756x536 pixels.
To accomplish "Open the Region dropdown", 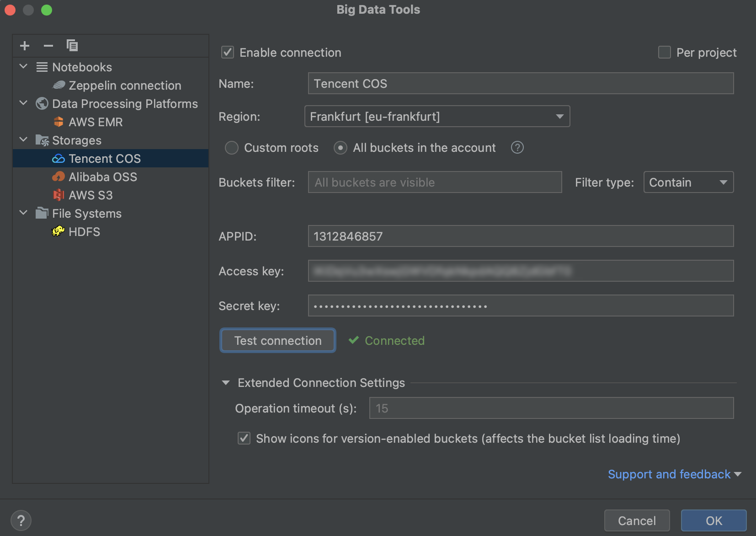I will (559, 116).
